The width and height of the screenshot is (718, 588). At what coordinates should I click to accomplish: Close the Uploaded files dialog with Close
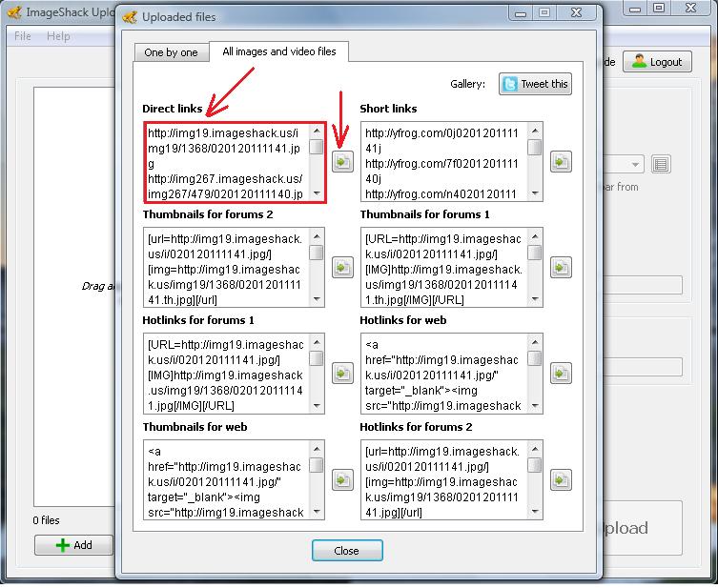click(x=347, y=551)
